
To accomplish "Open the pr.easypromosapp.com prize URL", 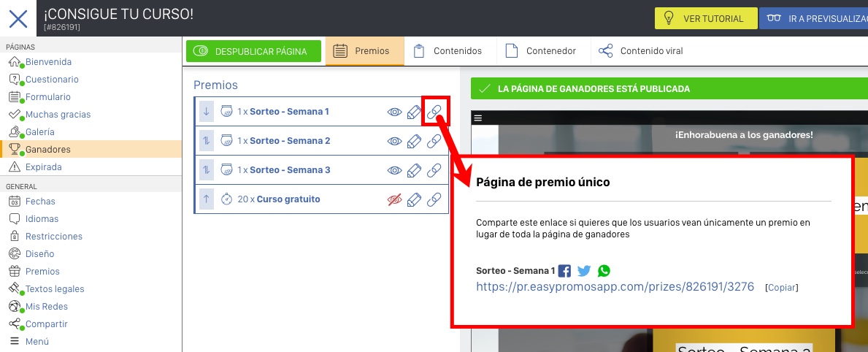I will pyautogui.click(x=615, y=287).
